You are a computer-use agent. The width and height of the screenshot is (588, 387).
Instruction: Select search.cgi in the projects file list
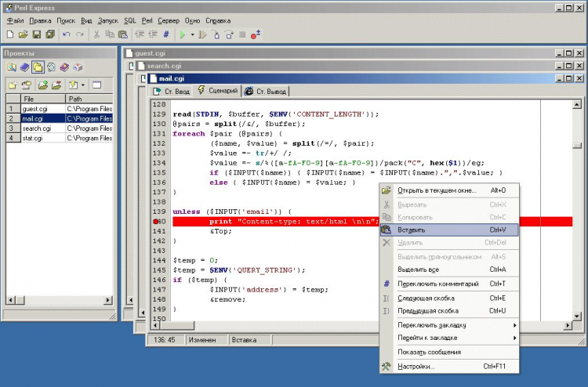click(x=36, y=128)
